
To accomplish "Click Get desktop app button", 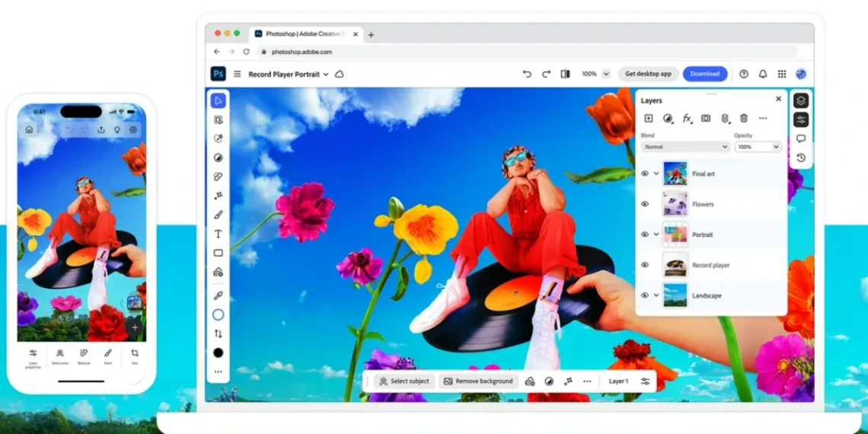I will [648, 74].
